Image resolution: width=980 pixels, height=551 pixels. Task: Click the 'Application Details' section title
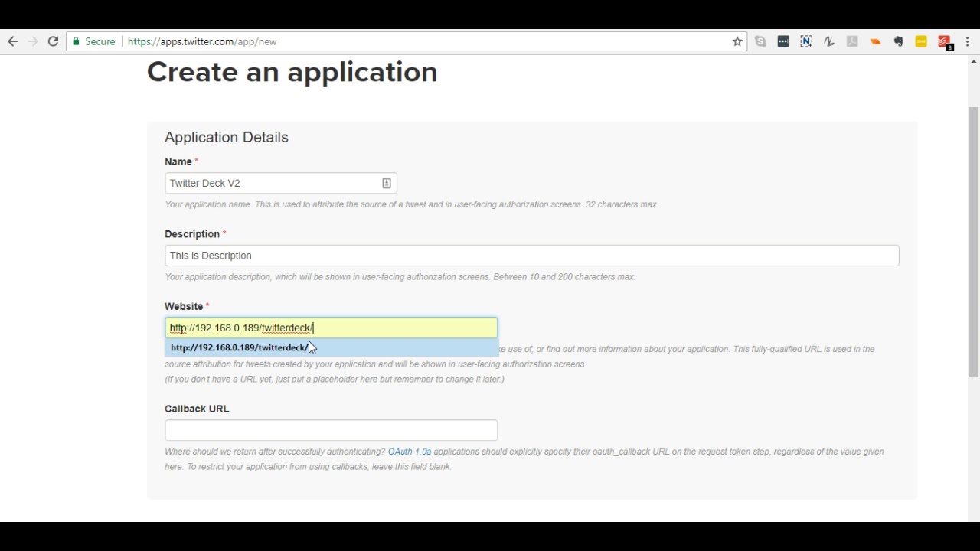click(226, 137)
